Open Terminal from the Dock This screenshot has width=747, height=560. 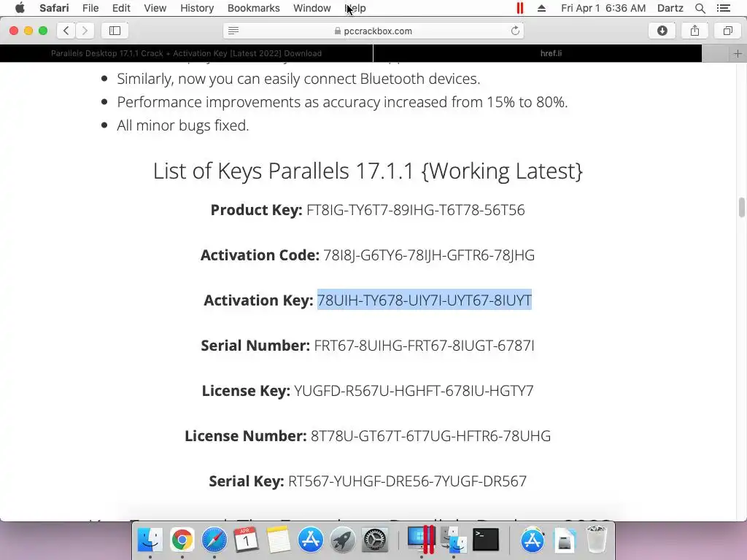(485, 540)
